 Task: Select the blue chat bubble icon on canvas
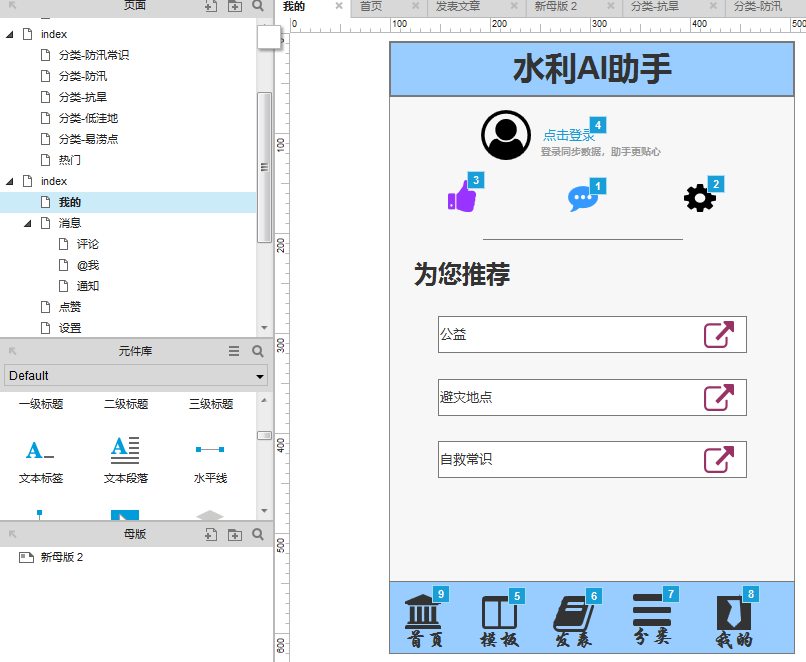(x=582, y=198)
